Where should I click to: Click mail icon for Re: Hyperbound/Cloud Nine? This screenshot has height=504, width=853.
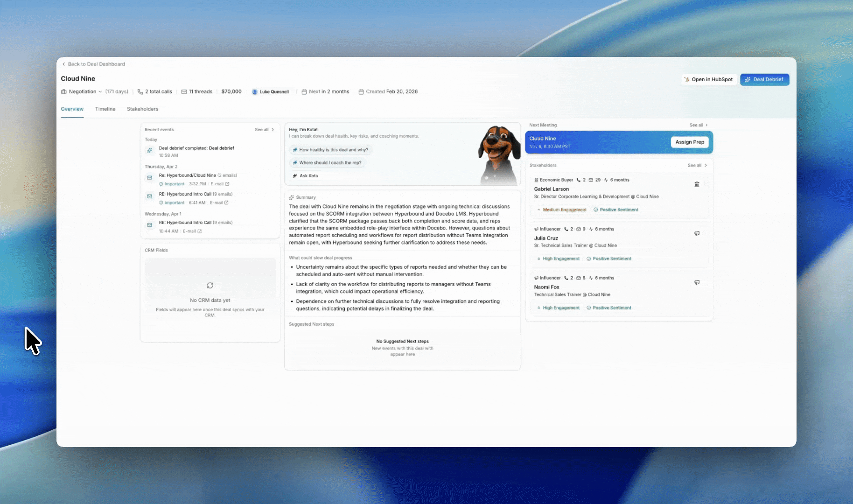click(x=149, y=178)
